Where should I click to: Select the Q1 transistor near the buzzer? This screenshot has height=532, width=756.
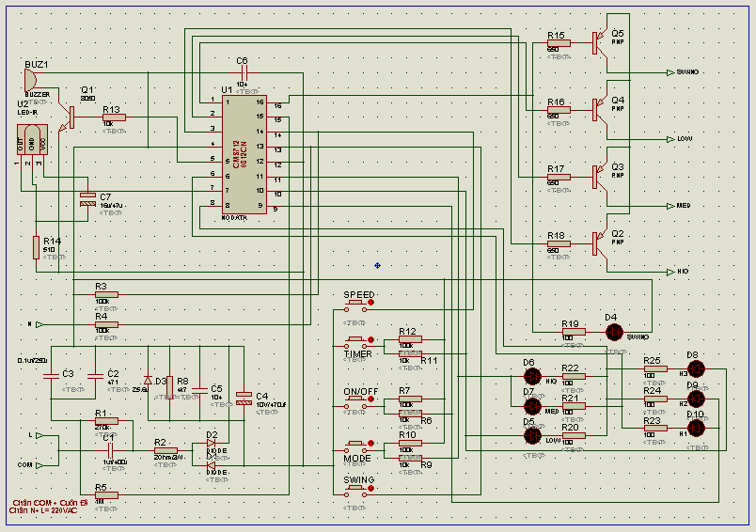tap(68, 117)
